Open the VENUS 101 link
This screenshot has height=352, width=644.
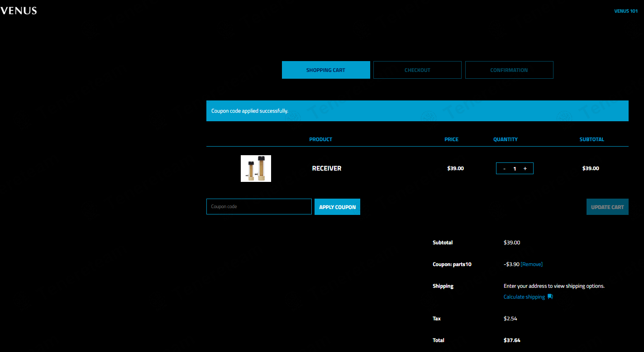(x=625, y=11)
